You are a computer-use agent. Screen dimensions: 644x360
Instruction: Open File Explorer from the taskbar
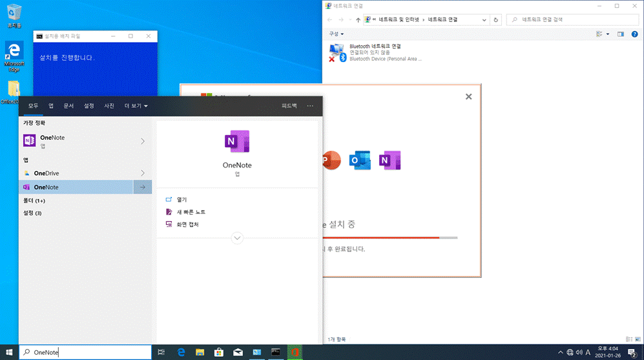(x=200, y=352)
